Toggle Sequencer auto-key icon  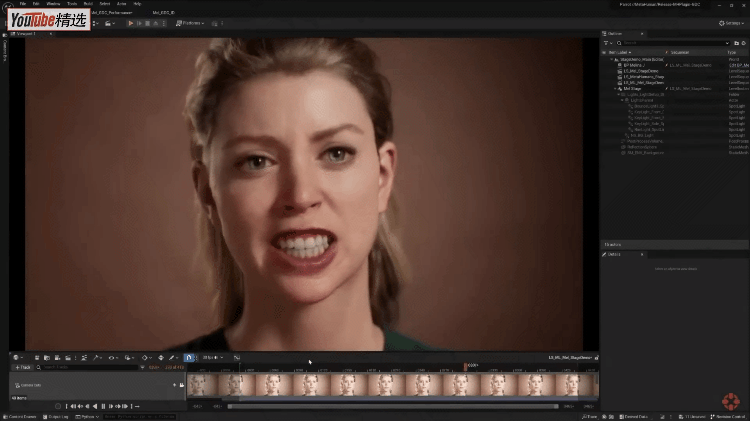[x=161, y=358]
